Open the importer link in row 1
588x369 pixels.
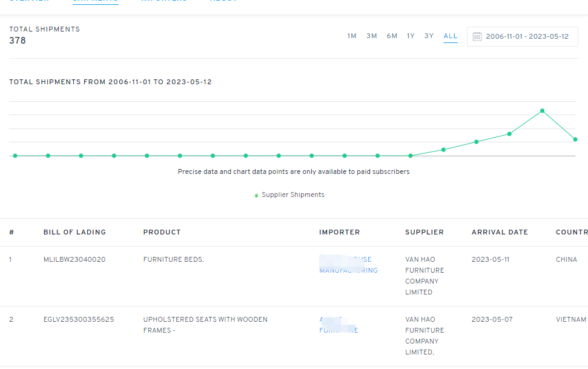point(348,265)
